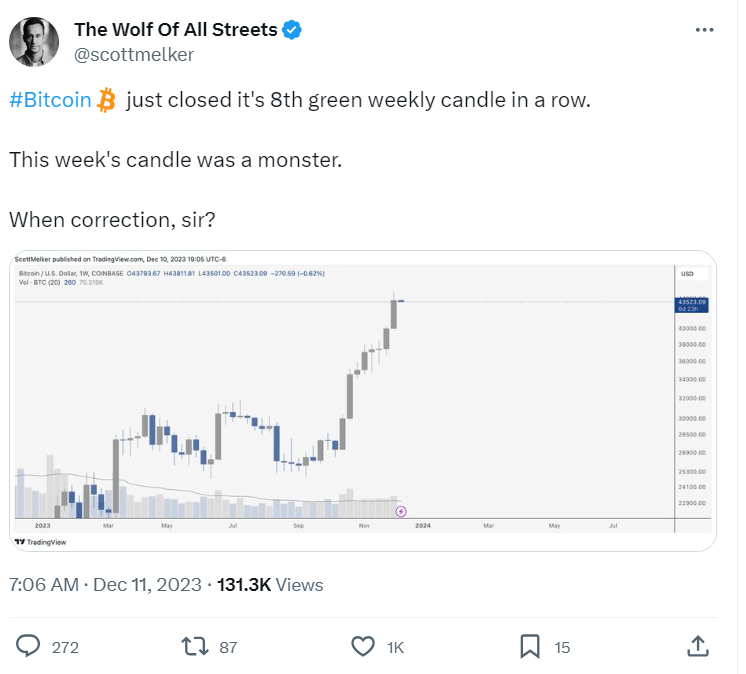Click the USD currency label on the chart
Viewport: 746px width, 674px height.
(687, 273)
